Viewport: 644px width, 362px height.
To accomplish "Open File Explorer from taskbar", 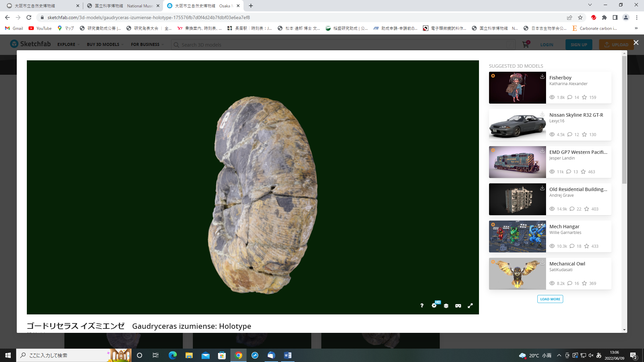I will click(x=189, y=355).
